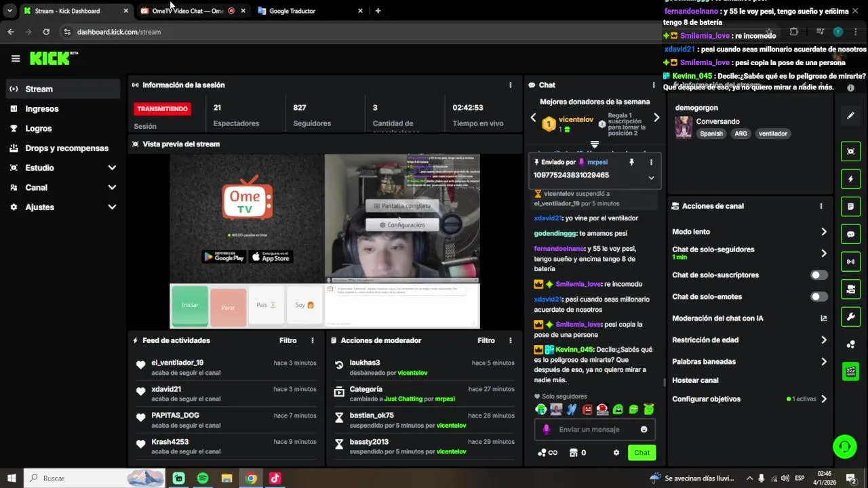868x488 pixels.
Task: Open Windows Start menu
Action: coord(12,479)
